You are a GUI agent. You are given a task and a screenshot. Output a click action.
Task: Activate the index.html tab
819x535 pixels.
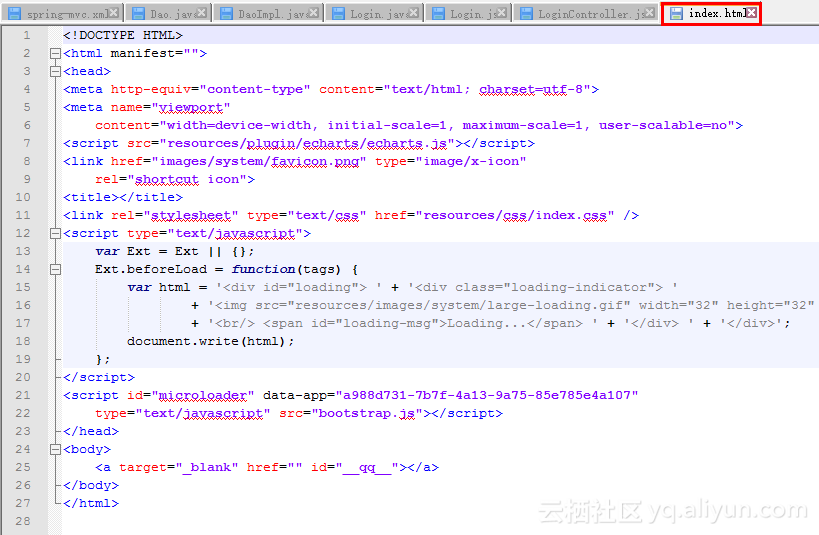pyautogui.click(x=711, y=13)
